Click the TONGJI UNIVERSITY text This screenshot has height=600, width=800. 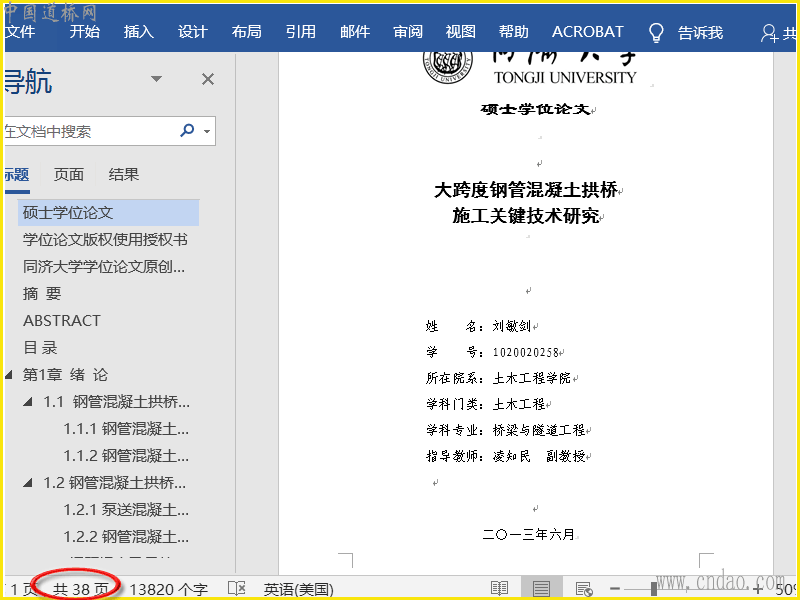(565, 78)
